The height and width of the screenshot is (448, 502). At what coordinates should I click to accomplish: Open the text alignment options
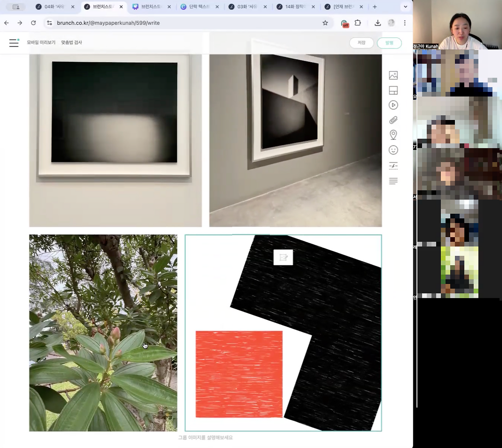pos(393,181)
